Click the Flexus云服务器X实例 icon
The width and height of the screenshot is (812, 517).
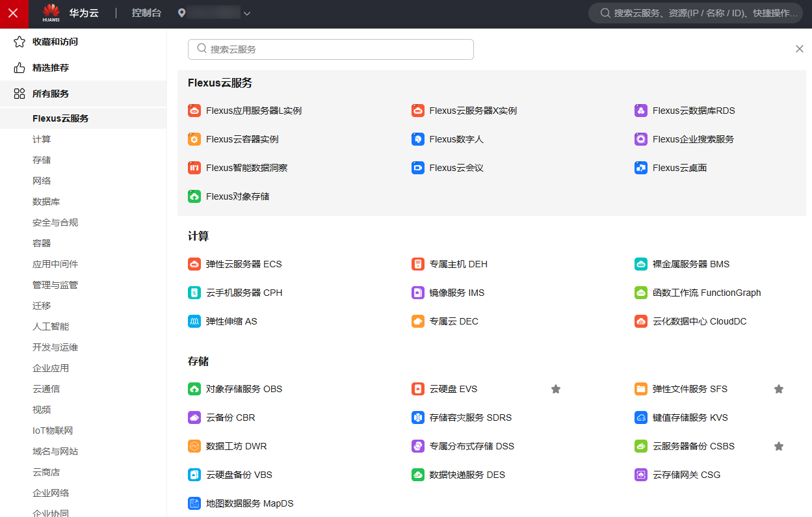(418, 111)
